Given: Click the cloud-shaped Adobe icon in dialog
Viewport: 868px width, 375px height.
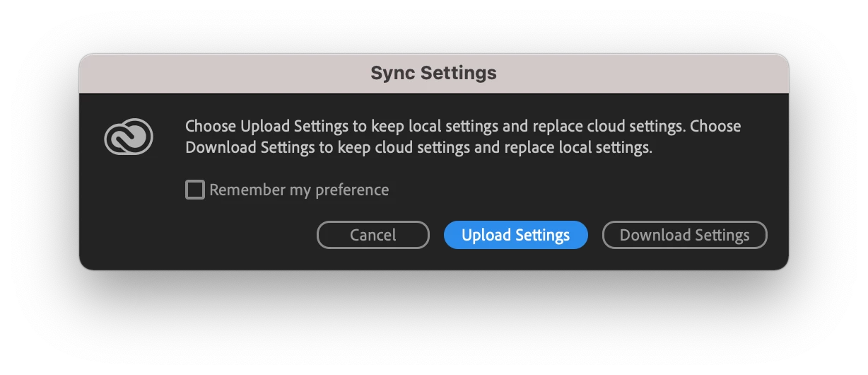Looking at the screenshot, I should tap(129, 137).
